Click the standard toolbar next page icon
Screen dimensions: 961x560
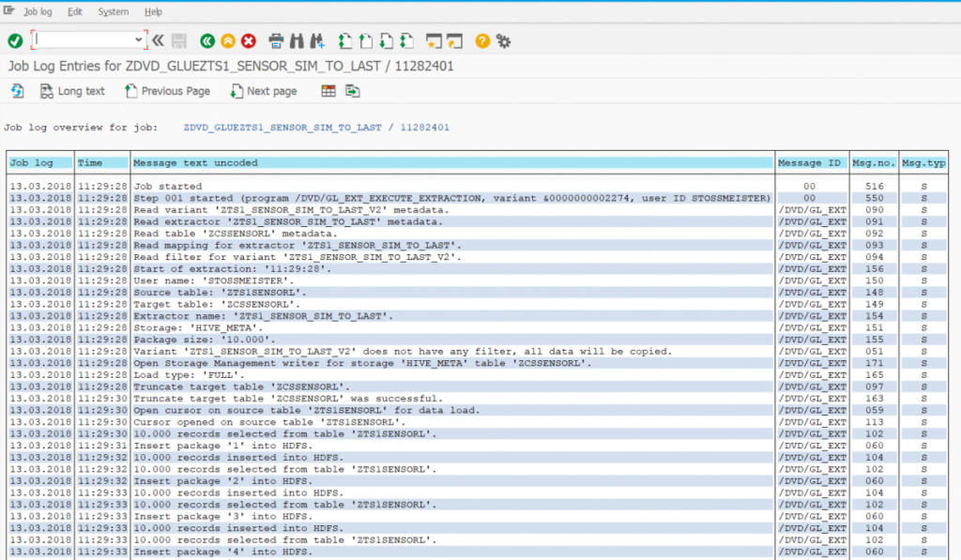[386, 41]
